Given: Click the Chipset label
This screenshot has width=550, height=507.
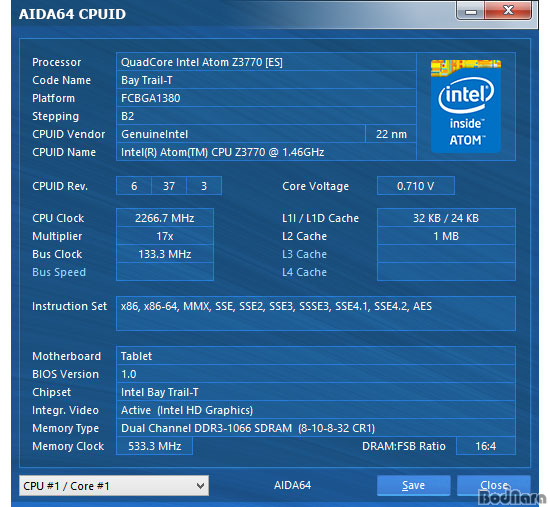Looking at the screenshot, I should [x=51, y=393].
